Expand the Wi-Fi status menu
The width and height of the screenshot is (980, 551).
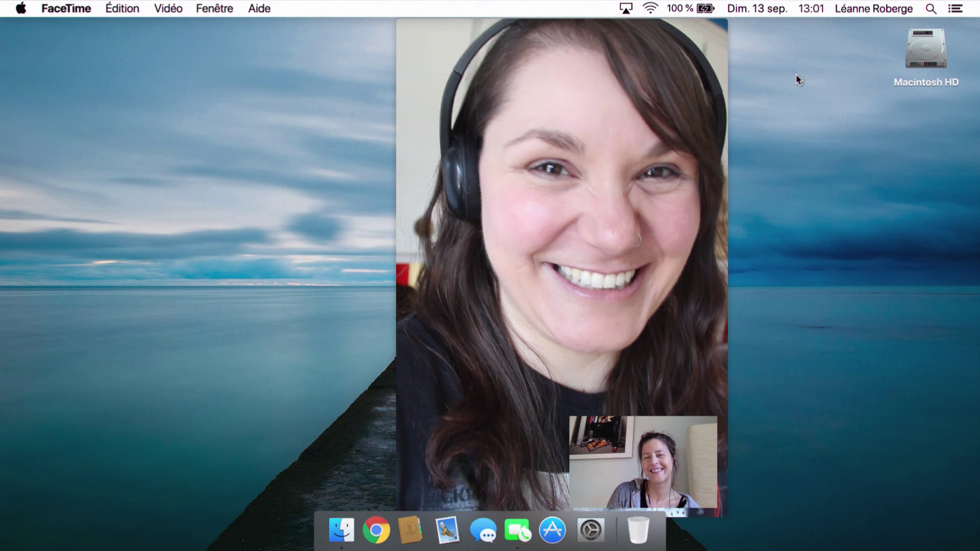(x=650, y=9)
